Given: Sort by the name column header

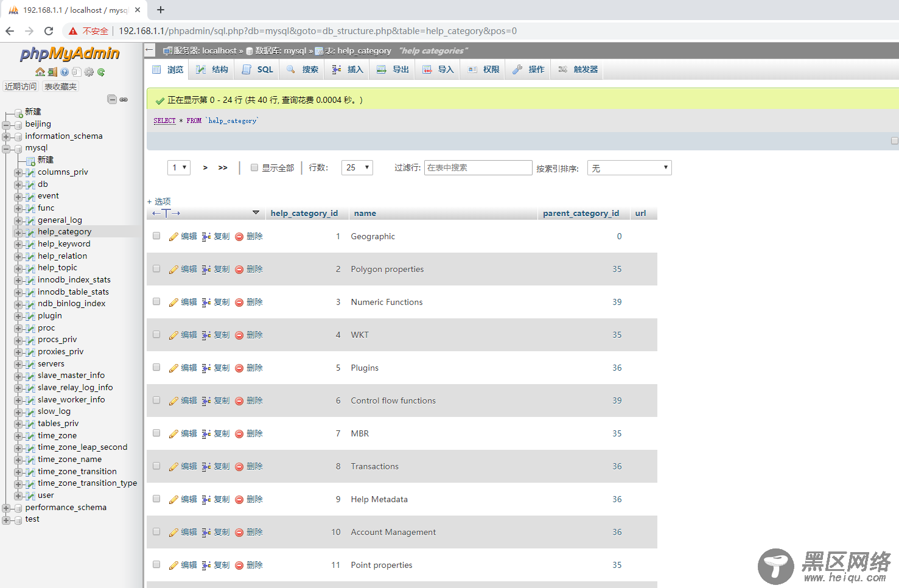Looking at the screenshot, I should tap(365, 213).
